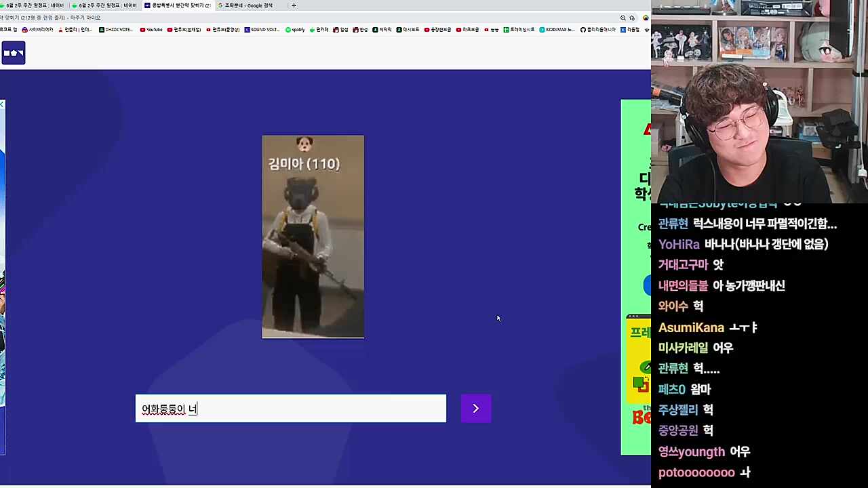Viewport: 868px width, 488px height.
Task: Click the 미사카레일 chat message 어우
Action: [696, 348]
